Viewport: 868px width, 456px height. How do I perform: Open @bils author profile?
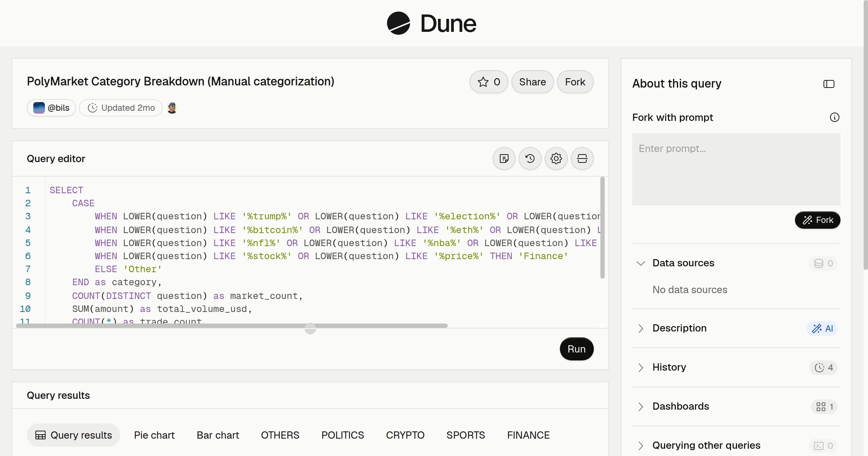(51, 108)
